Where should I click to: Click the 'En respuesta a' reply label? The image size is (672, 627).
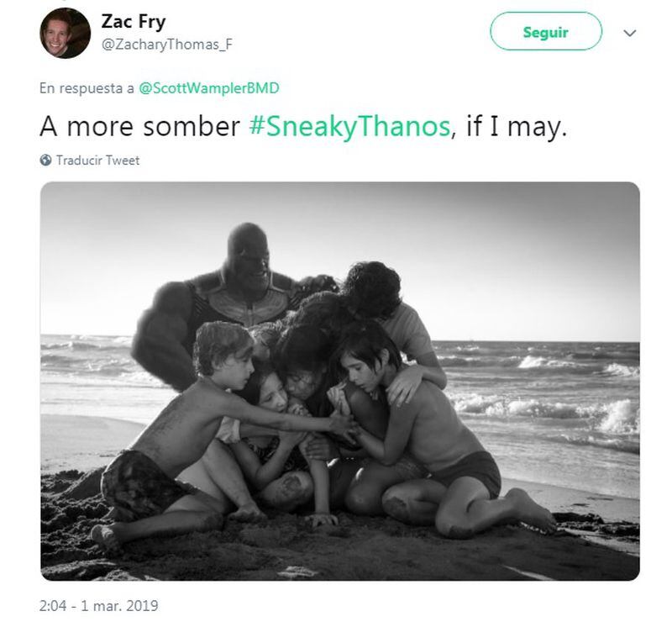pyautogui.click(x=87, y=88)
